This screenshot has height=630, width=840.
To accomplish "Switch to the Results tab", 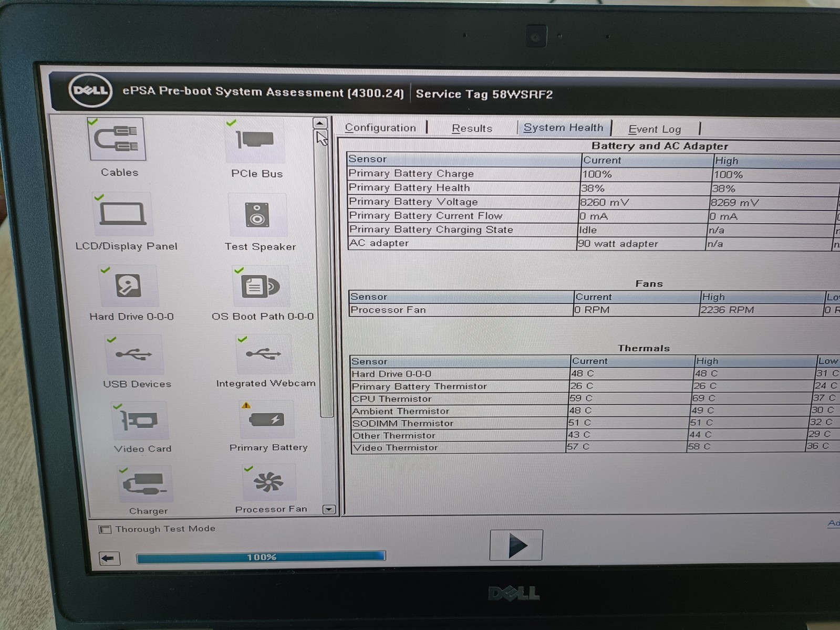I will 472,128.
